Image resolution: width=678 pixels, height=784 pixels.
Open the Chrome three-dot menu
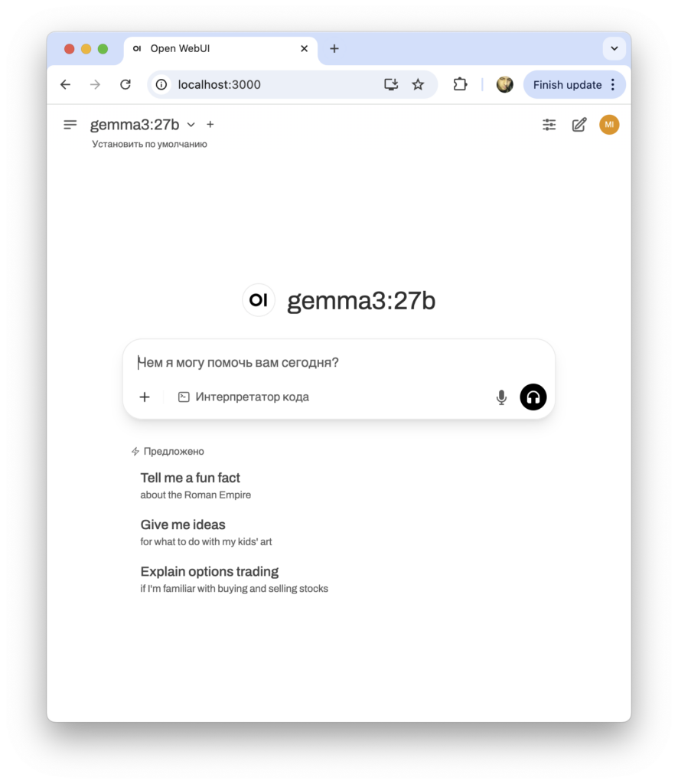pyautogui.click(x=613, y=84)
